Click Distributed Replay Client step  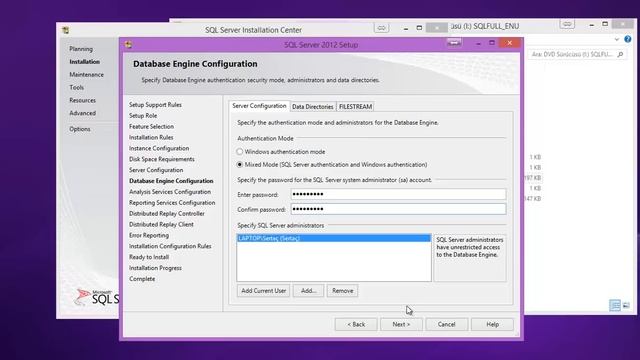161,224
